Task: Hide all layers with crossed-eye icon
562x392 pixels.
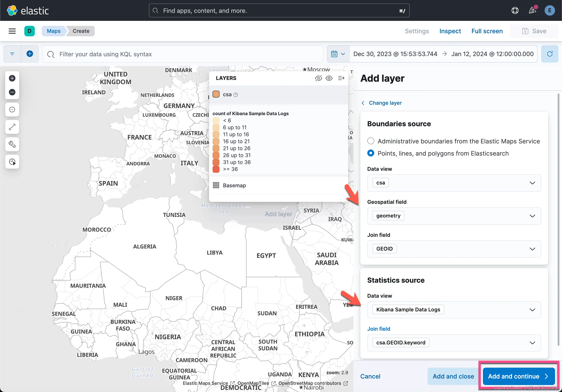Action: (x=318, y=78)
